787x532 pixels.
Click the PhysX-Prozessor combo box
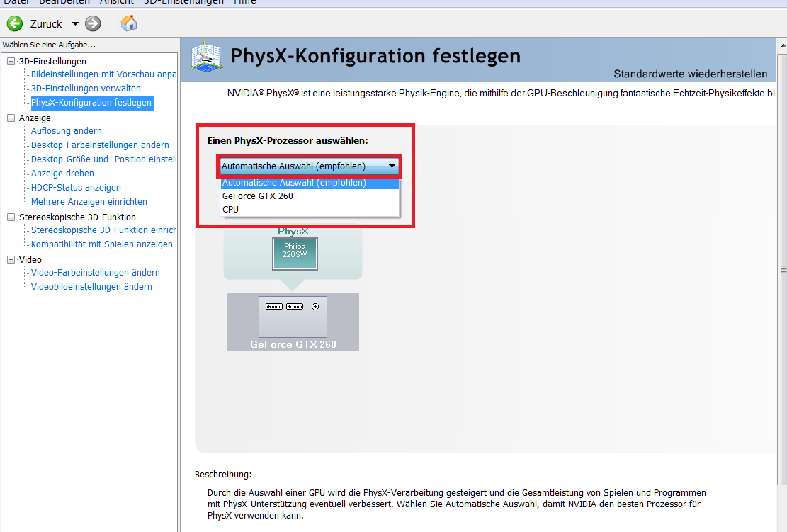tap(309, 166)
